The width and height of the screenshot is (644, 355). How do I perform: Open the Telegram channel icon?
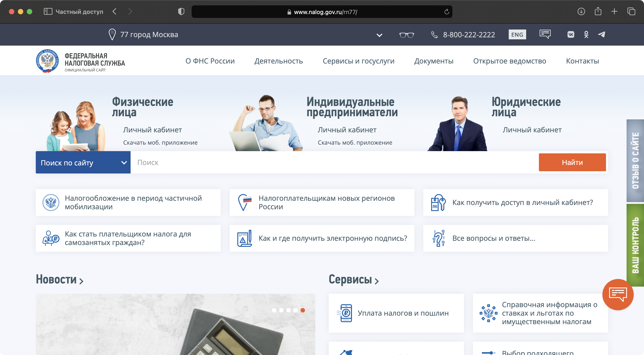pos(602,34)
